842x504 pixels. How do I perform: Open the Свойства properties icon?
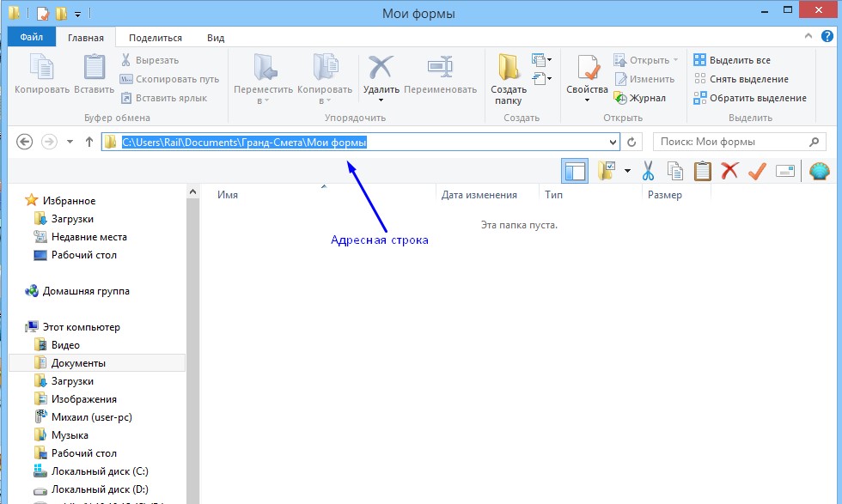click(587, 68)
